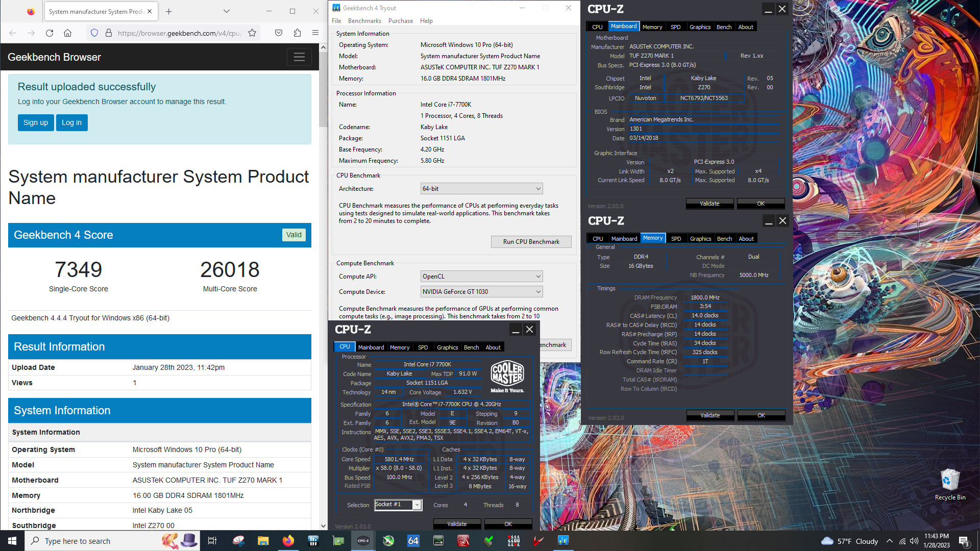Open the Geekbench 4 File menu

[x=336, y=21]
